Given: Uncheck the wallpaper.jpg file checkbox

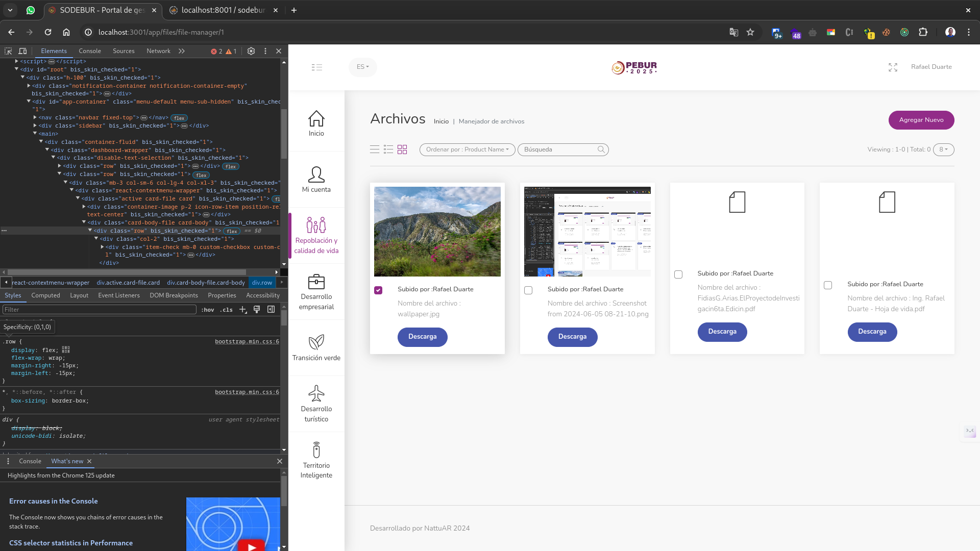Looking at the screenshot, I should tap(378, 290).
